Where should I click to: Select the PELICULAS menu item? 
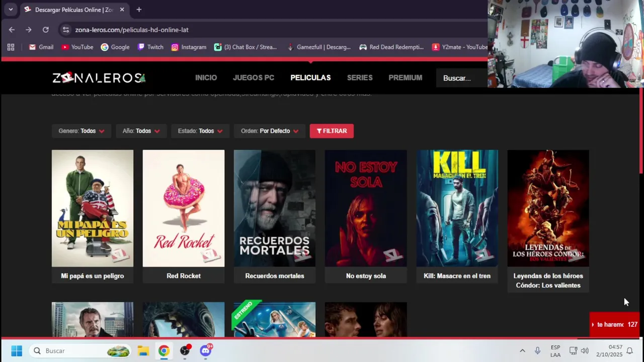[310, 78]
